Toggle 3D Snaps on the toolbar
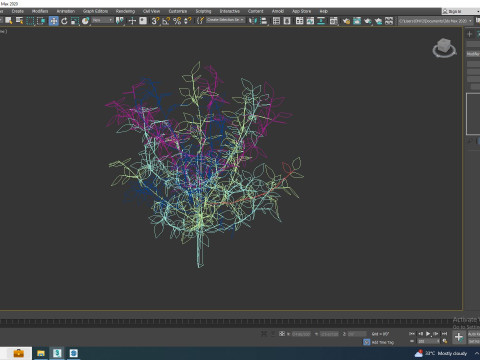The height and width of the screenshot is (360, 480). click(x=155, y=21)
